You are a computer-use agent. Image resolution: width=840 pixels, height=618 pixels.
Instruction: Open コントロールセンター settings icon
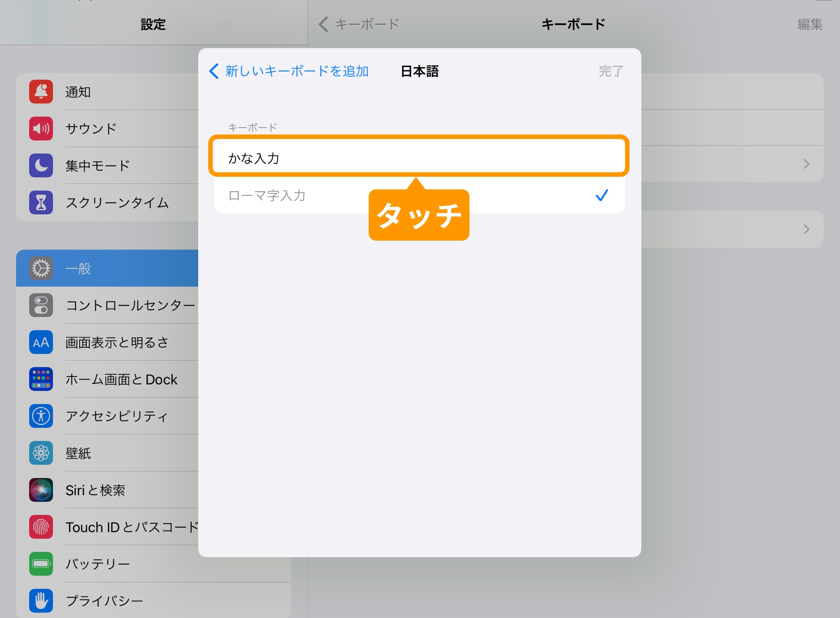[41, 305]
